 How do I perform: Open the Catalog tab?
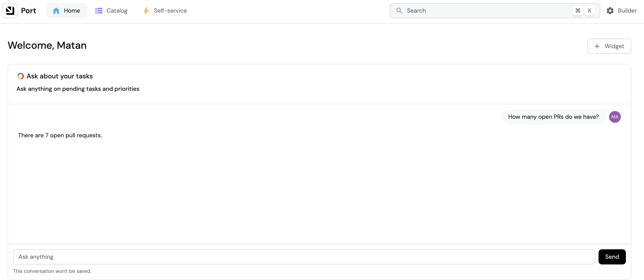click(112, 11)
